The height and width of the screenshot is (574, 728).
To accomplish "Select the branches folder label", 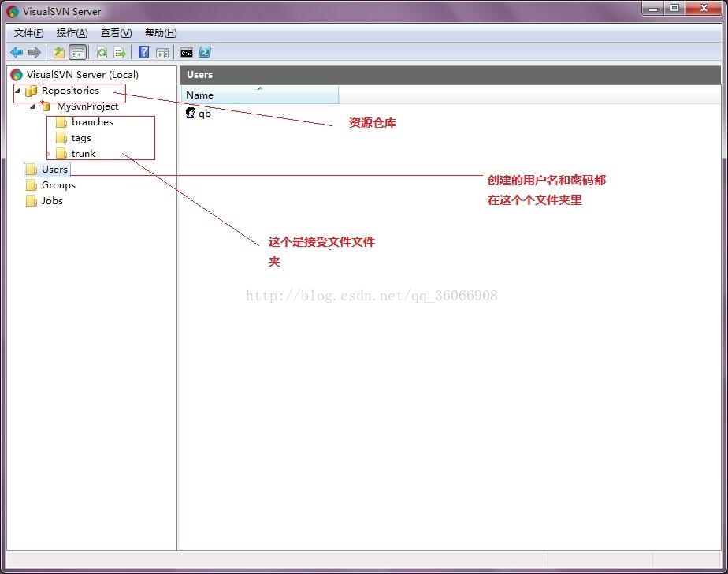I will (92, 122).
